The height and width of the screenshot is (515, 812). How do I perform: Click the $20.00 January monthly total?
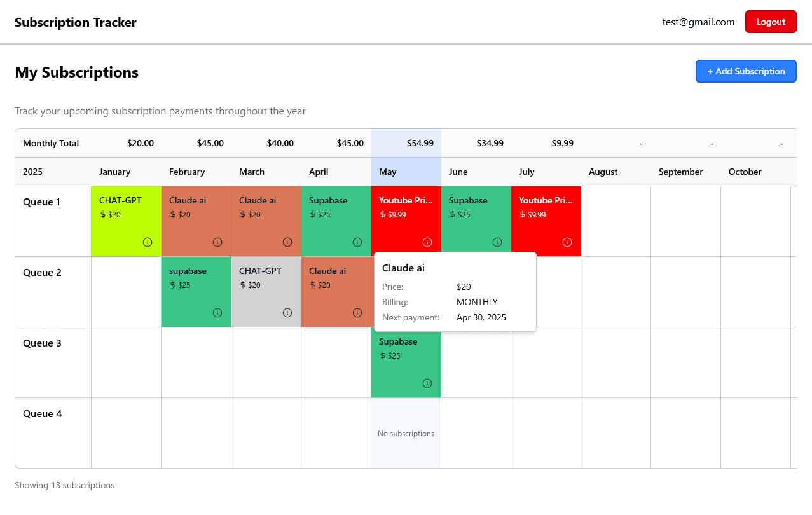pyautogui.click(x=141, y=143)
